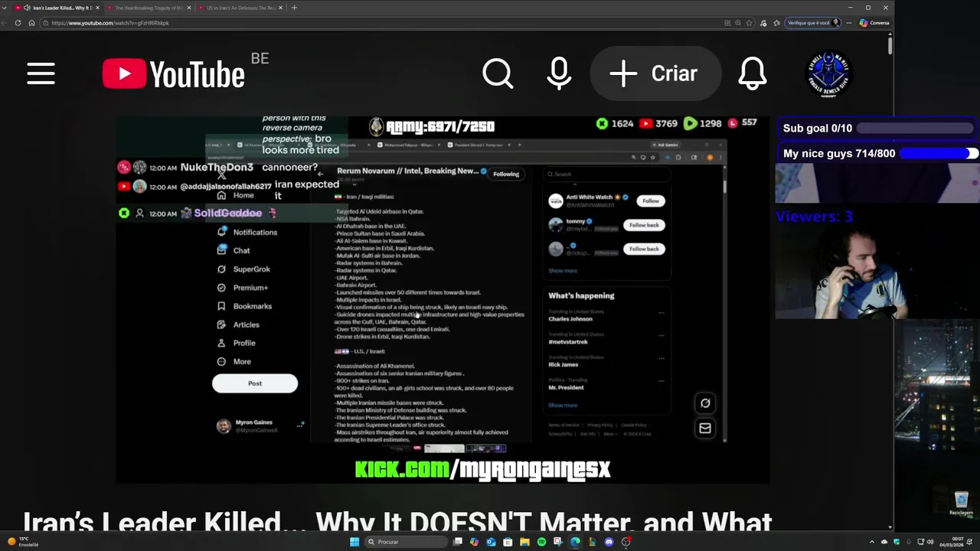980x551 pixels.
Task: Click the Procurar taskbar search box
Action: 406,542
